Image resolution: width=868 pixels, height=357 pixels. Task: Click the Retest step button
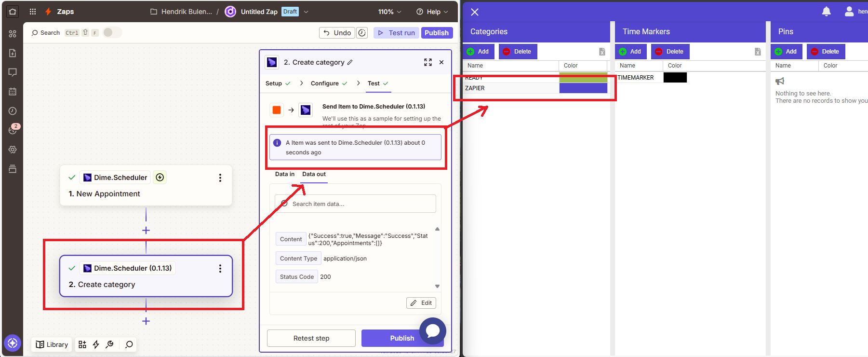311,338
